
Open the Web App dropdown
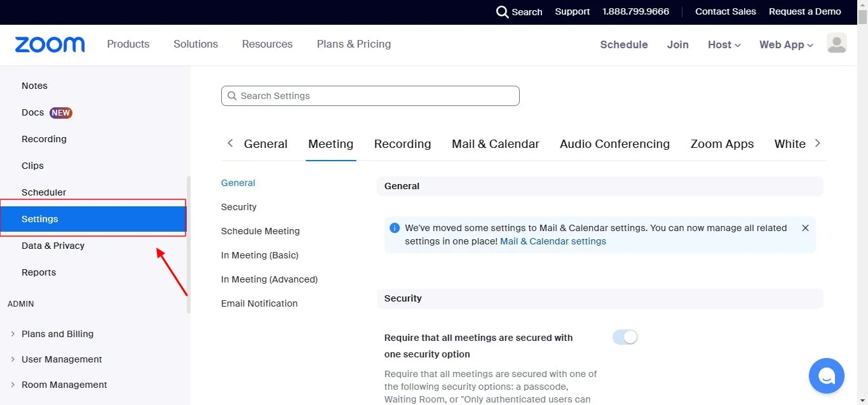786,44
